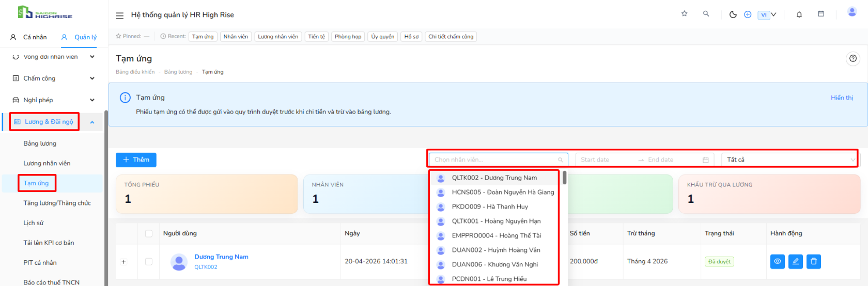Viewport: 868px width, 286px height.
Task: Open Lịch sử in sidebar
Action: click(x=33, y=223)
